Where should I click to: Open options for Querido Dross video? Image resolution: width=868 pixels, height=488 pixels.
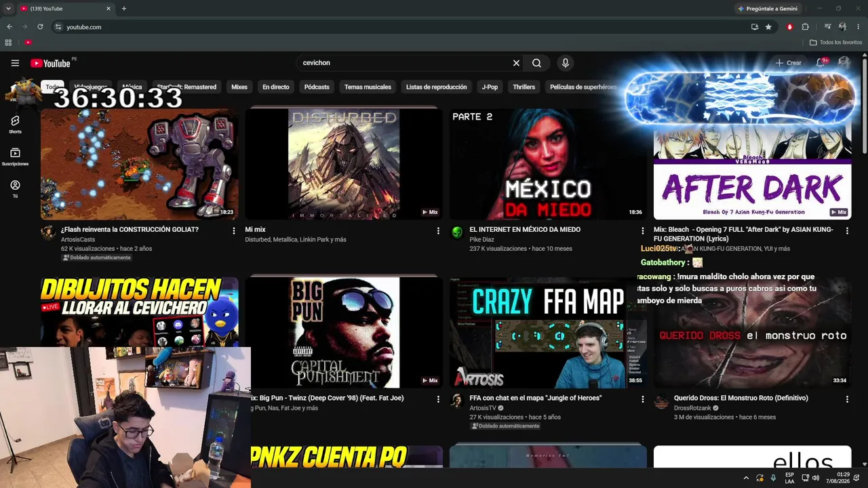847,400
